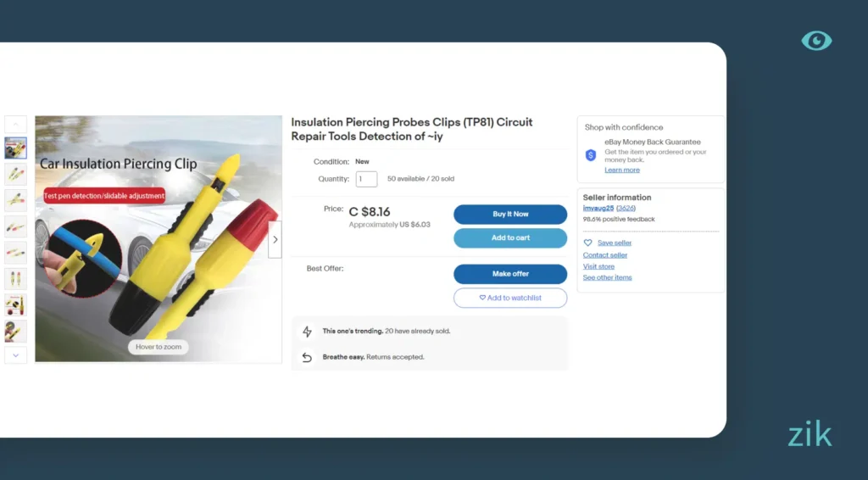Click the Visit store link
This screenshot has width=868, height=480.
click(x=598, y=266)
